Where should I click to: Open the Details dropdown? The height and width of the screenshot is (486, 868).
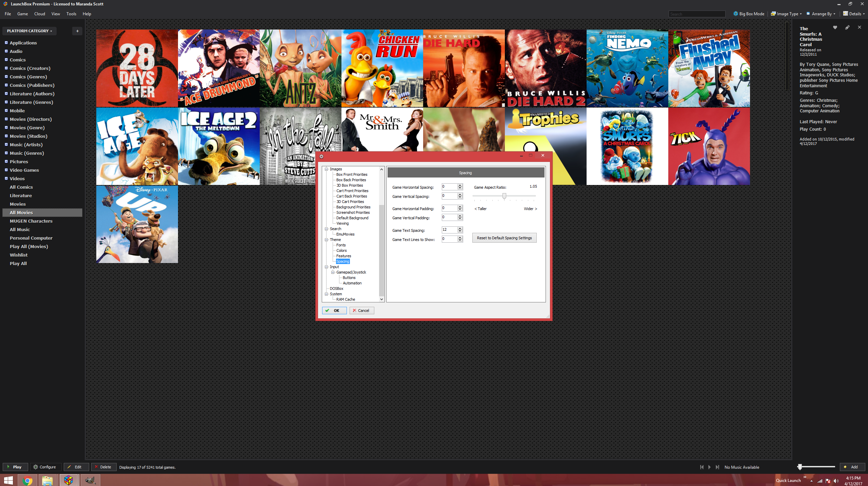[x=854, y=14]
